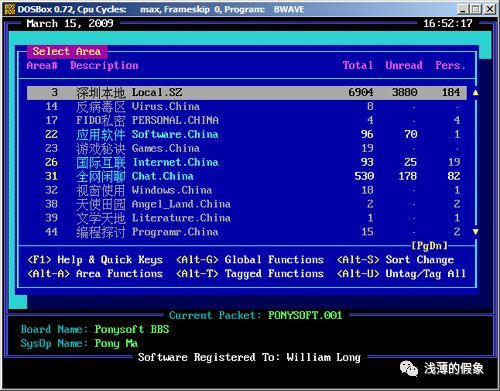Click the Total column header

pos(358,65)
